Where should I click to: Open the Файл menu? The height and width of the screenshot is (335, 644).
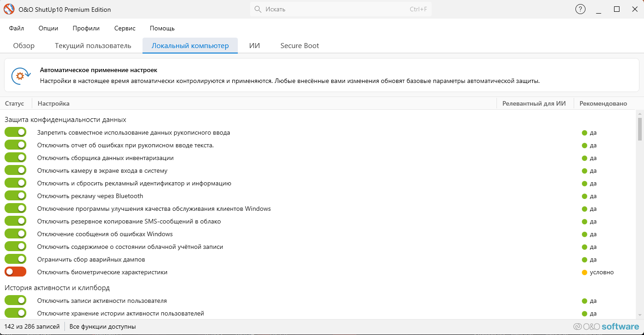coord(16,28)
